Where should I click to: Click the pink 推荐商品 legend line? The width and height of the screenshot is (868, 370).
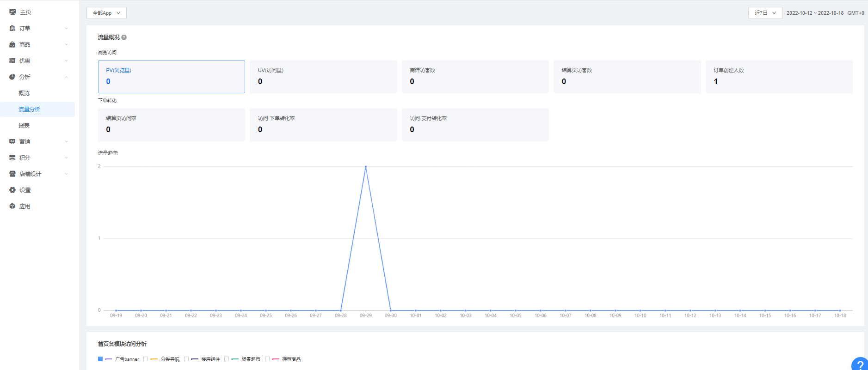click(276, 359)
